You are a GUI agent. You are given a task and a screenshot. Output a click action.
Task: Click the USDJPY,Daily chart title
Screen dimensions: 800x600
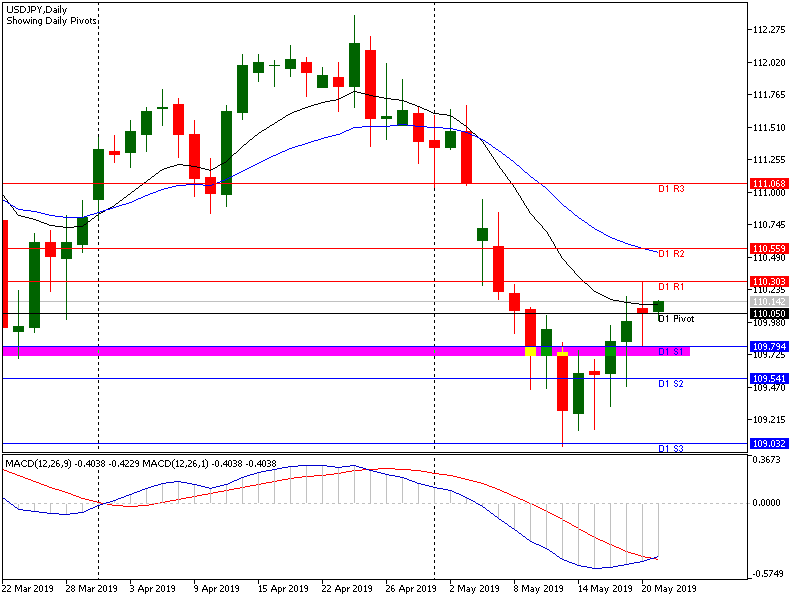pos(36,10)
